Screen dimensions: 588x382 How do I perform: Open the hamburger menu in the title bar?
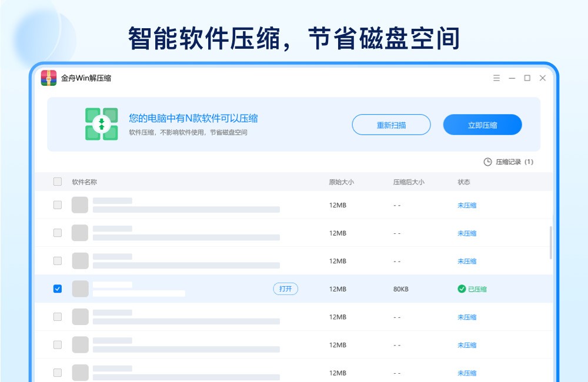pyautogui.click(x=497, y=78)
